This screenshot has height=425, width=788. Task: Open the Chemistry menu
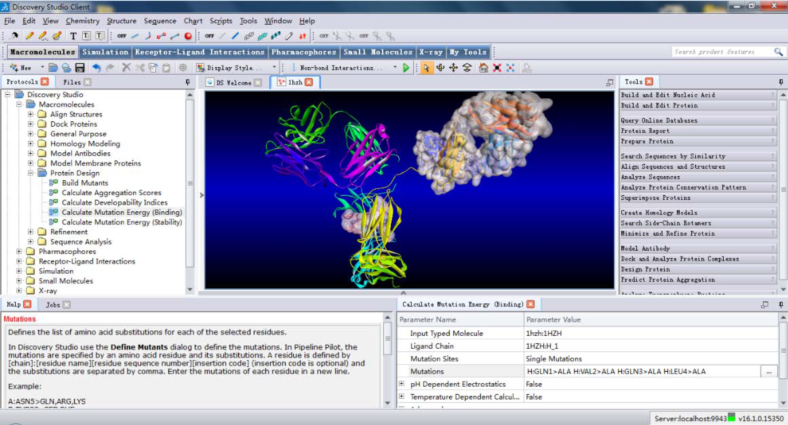tap(82, 21)
